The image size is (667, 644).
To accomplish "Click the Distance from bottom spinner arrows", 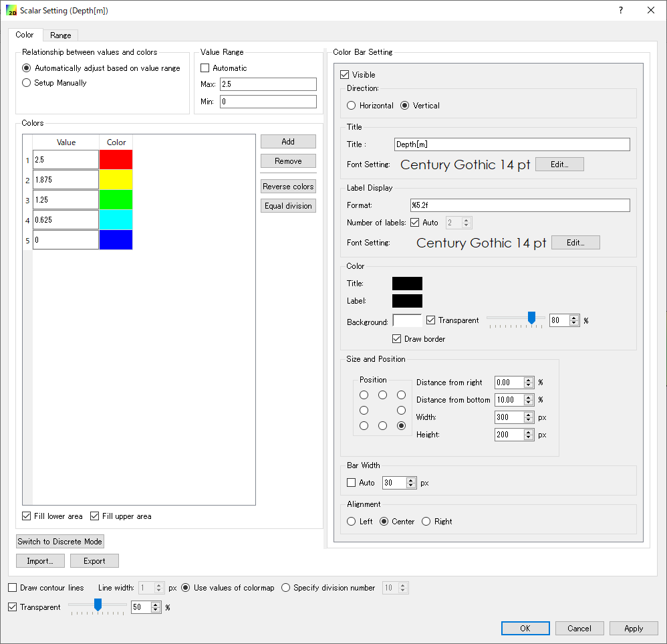I will click(x=529, y=400).
